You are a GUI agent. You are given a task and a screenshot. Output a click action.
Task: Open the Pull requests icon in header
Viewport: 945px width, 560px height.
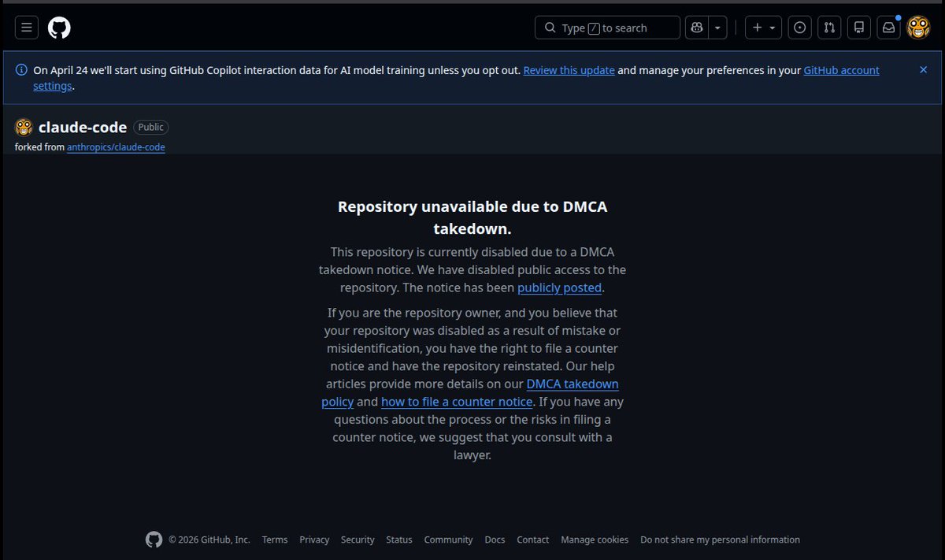click(x=829, y=28)
